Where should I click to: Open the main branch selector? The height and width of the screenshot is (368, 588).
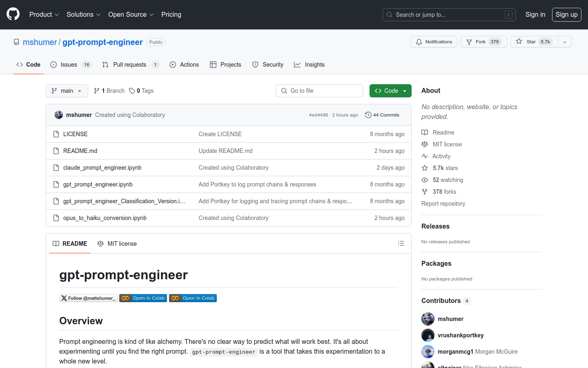click(67, 91)
